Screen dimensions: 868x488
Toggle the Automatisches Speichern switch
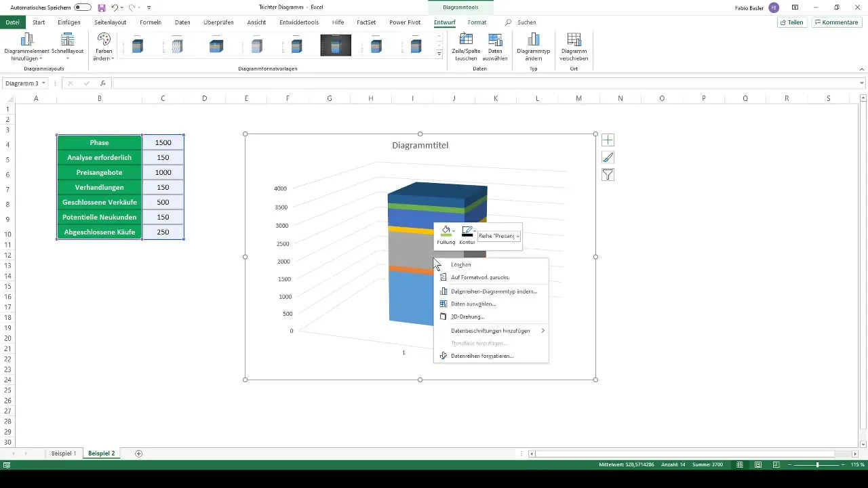pos(83,7)
